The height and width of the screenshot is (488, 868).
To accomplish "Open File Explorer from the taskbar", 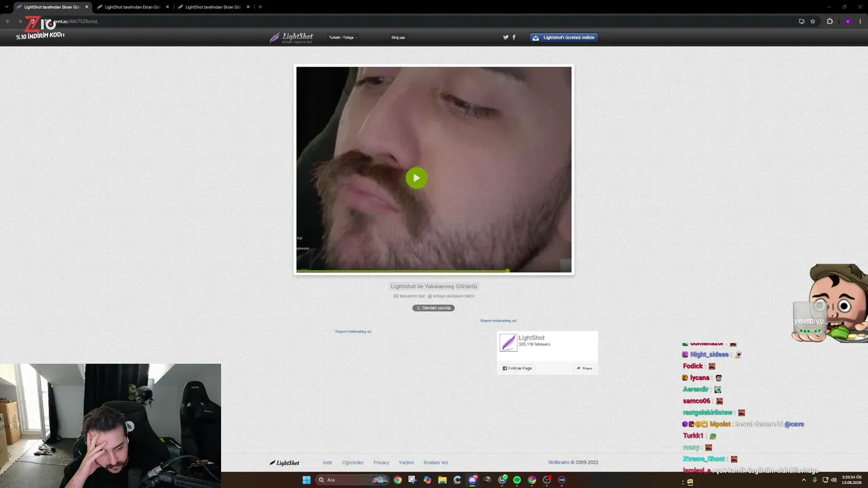I will 442,480.
